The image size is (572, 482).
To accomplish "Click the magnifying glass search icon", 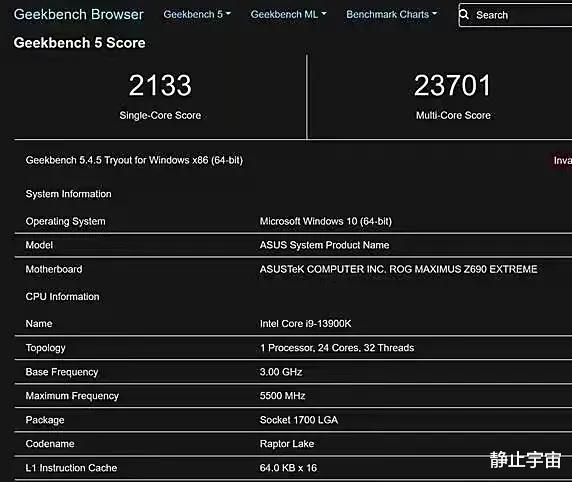I will tap(464, 15).
